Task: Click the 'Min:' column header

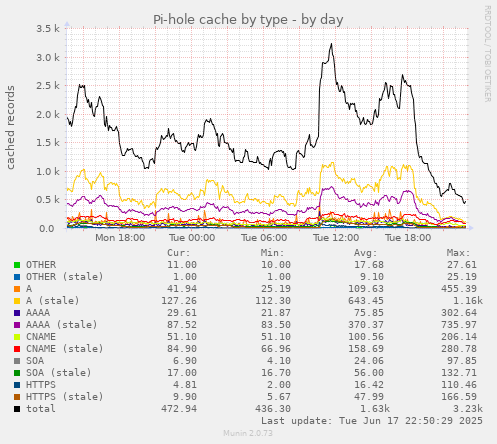Action: click(272, 253)
